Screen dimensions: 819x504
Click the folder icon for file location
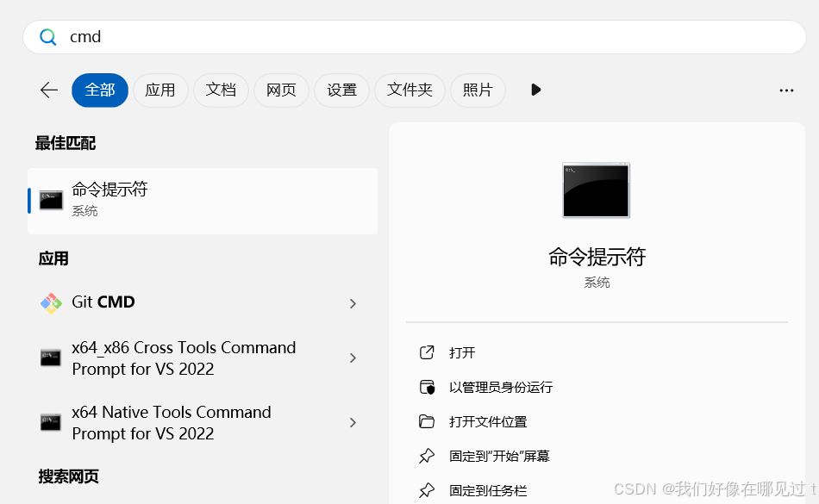(x=427, y=421)
